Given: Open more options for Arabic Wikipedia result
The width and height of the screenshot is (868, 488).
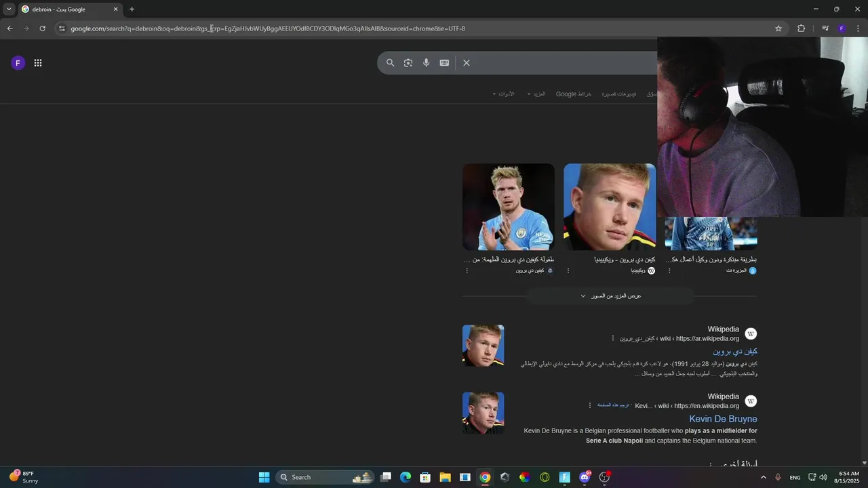Looking at the screenshot, I should pyautogui.click(x=613, y=338).
